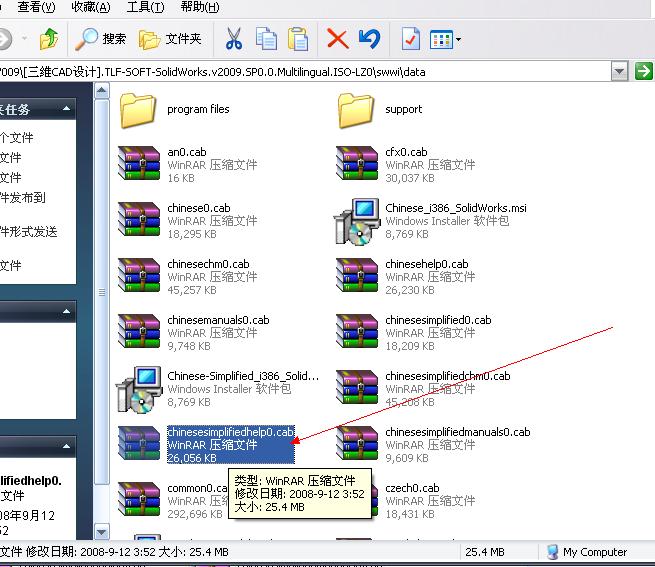The height and width of the screenshot is (567, 655).
Task: Click the Properties checkmark sheet icon
Action: pyautogui.click(x=411, y=39)
